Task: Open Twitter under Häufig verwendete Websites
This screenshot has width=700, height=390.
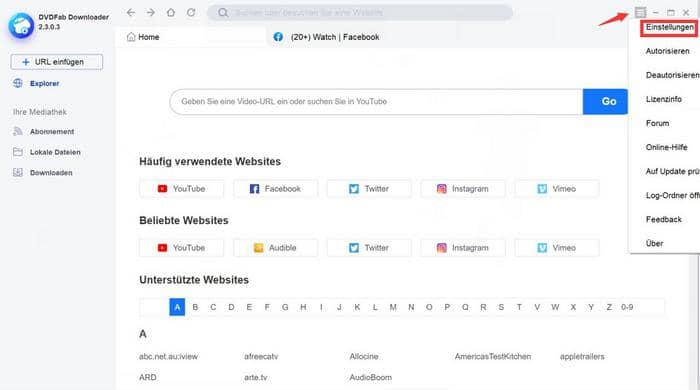Action: tap(369, 189)
